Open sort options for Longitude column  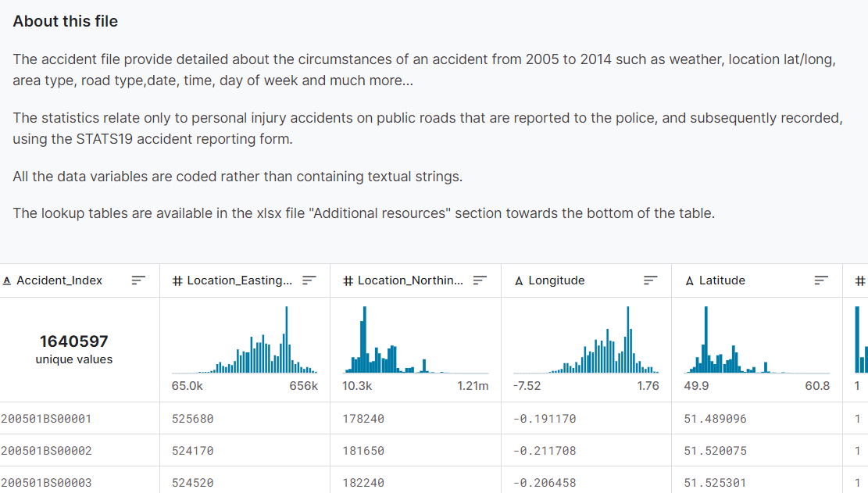[650, 280]
